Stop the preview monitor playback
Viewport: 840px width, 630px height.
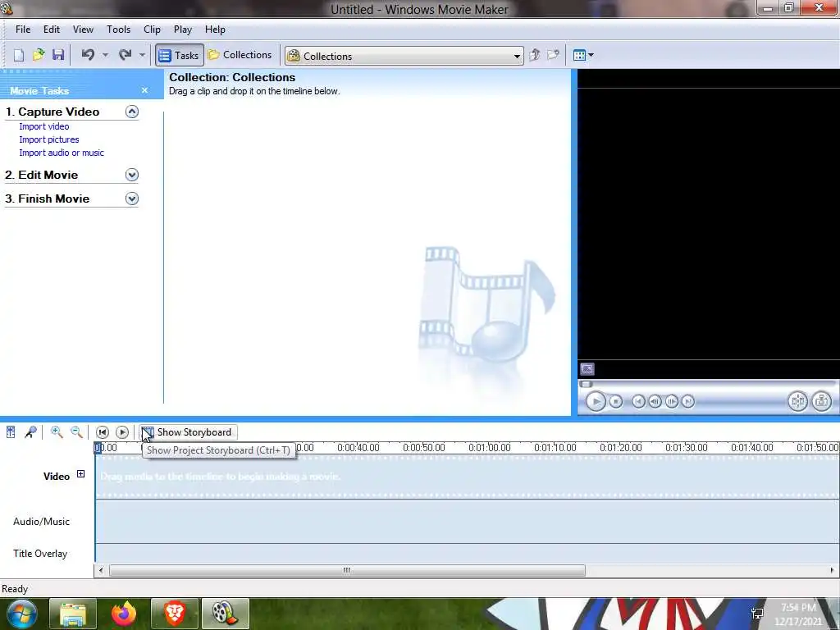[616, 401]
